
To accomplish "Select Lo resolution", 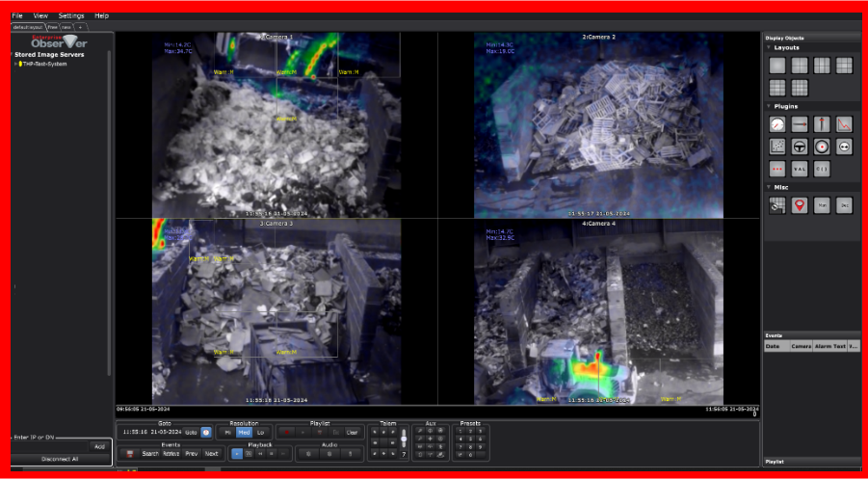I will pos(260,432).
